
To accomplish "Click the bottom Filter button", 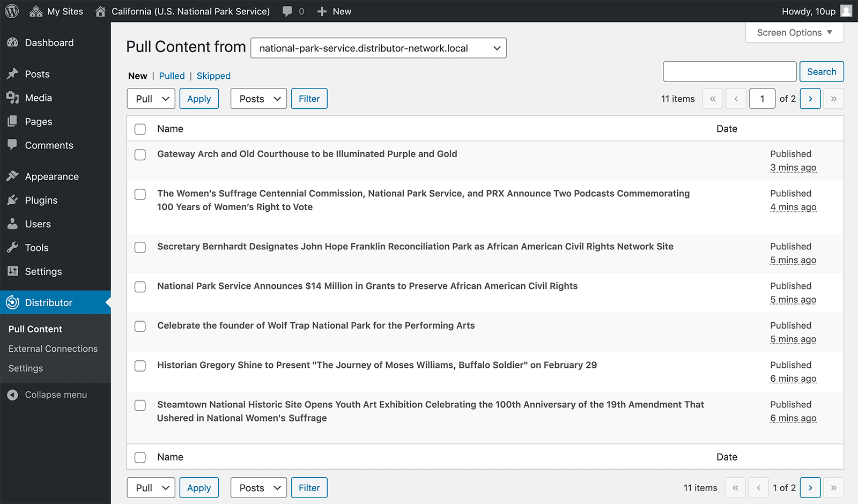I will coord(309,488).
